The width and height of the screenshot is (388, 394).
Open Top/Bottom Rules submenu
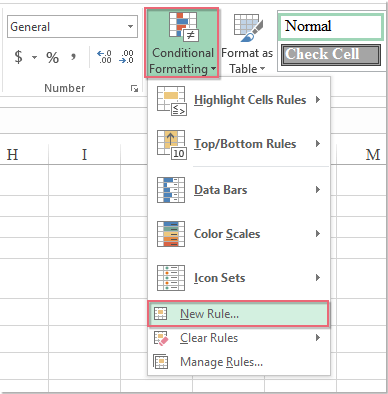(x=239, y=144)
